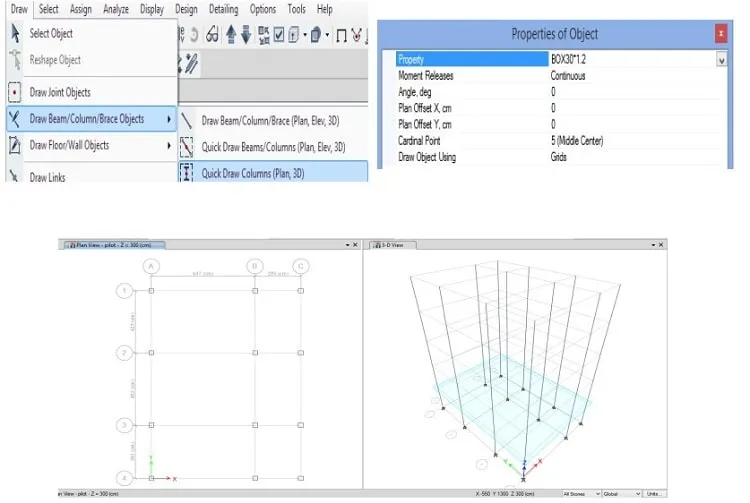750x503 pixels.
Task: Switch to the 3-D View tab
Action: pos(392,245)
